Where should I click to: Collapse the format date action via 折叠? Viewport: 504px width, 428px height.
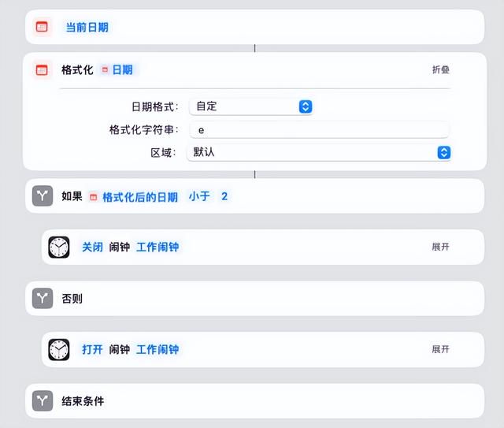click(441, 69)
